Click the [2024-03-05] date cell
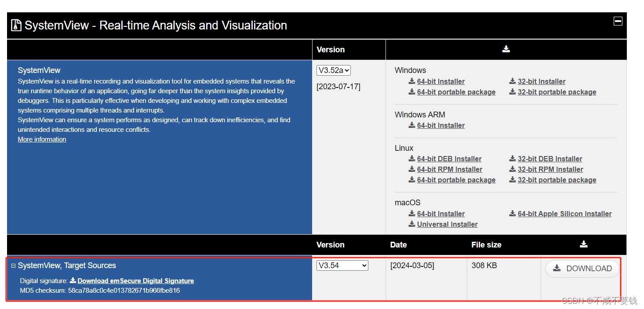Viewport: 644px width, 309px height. coord(412,265)
